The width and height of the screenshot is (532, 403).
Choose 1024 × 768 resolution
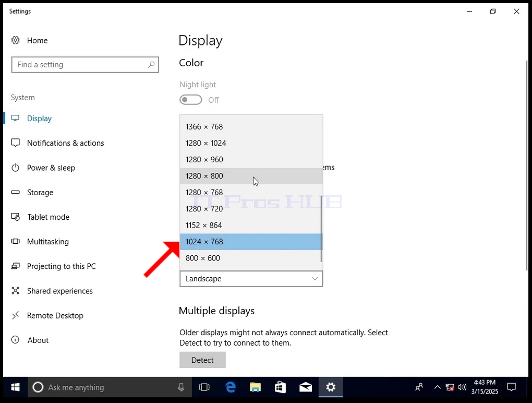pyautogui.click(x=251, y=242)
